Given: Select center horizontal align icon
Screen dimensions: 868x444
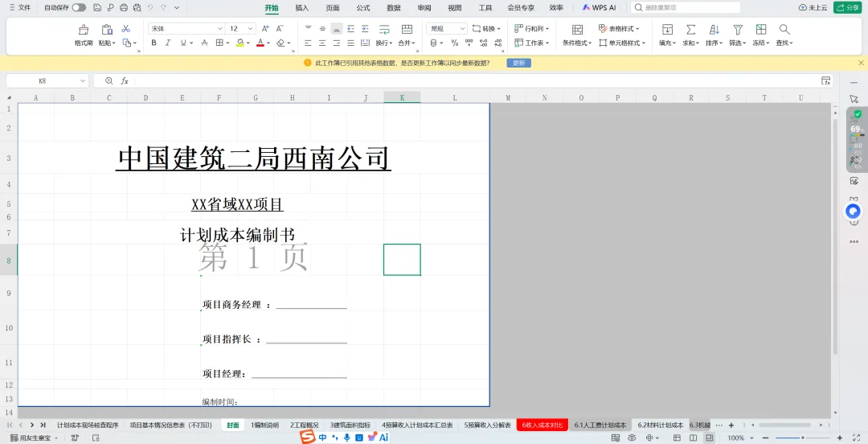Looking at the screenshot, I should (x=322, y=43).
